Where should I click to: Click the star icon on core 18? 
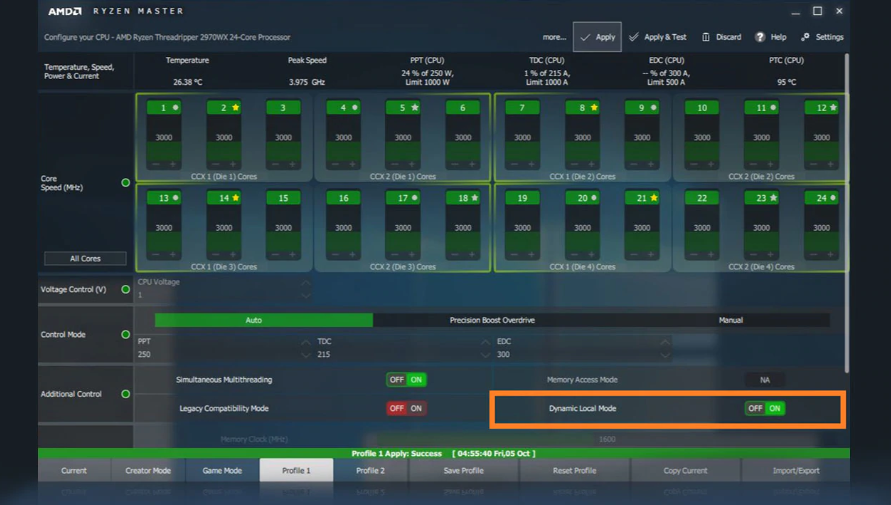[x=474, y=198]
